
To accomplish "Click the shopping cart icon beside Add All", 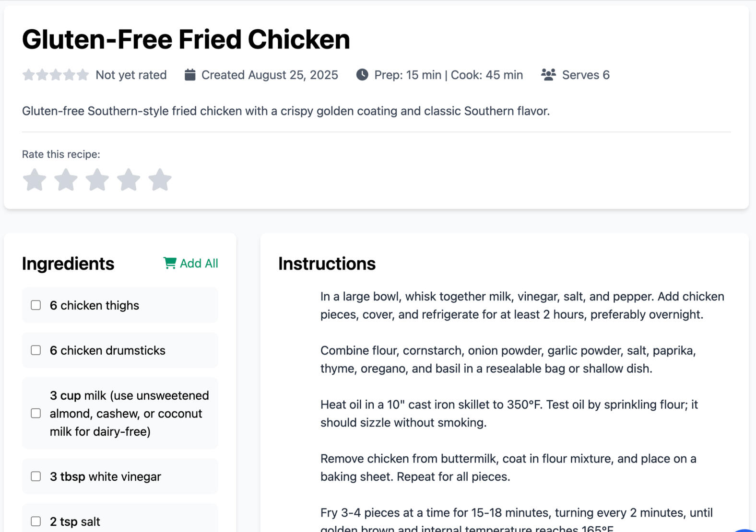I will (x=170, y=263).
